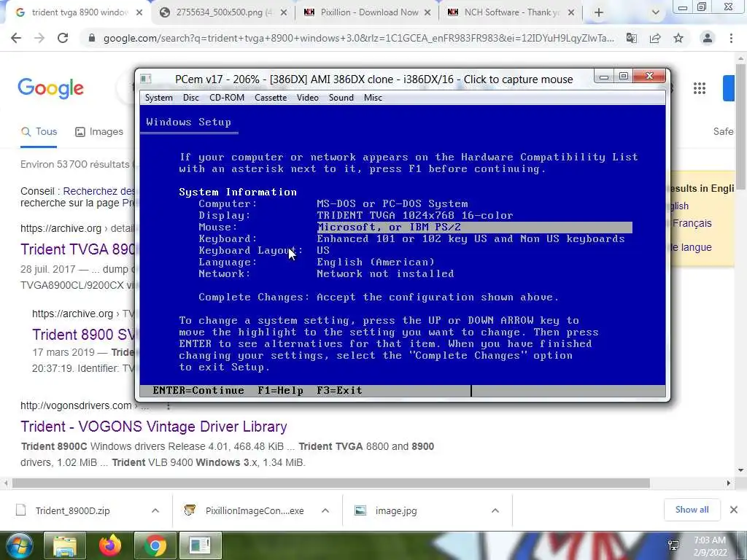Click the Chrome address bar URL
Screen dimensions: 747x560
tap(358, 38)
